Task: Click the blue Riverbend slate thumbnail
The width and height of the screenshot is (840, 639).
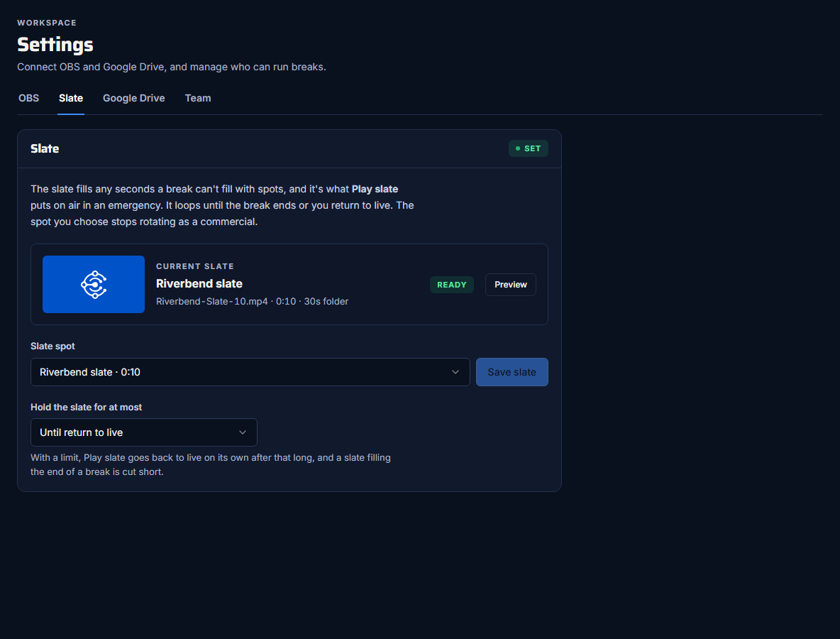Action: click(x=94, y=284)
